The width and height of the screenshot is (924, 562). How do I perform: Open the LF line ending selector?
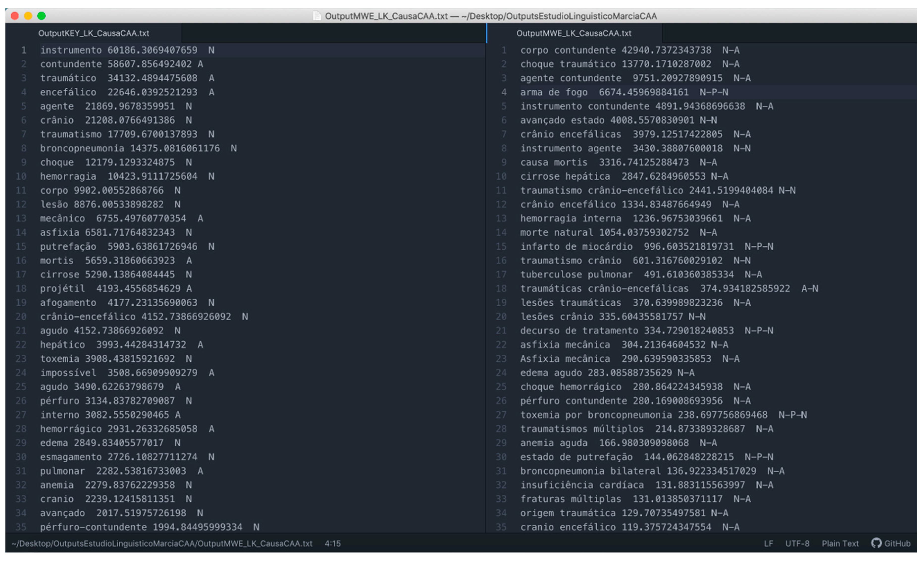[x=768, y=544]
